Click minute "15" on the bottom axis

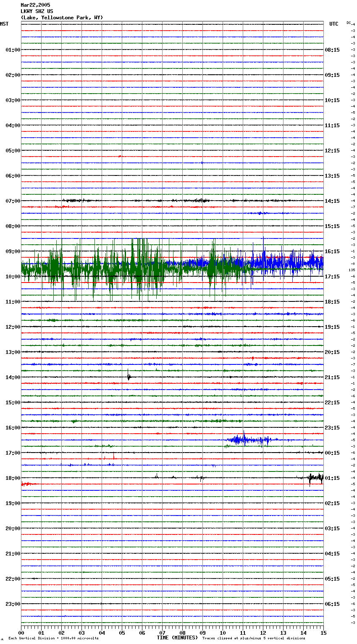pos(323,632)
